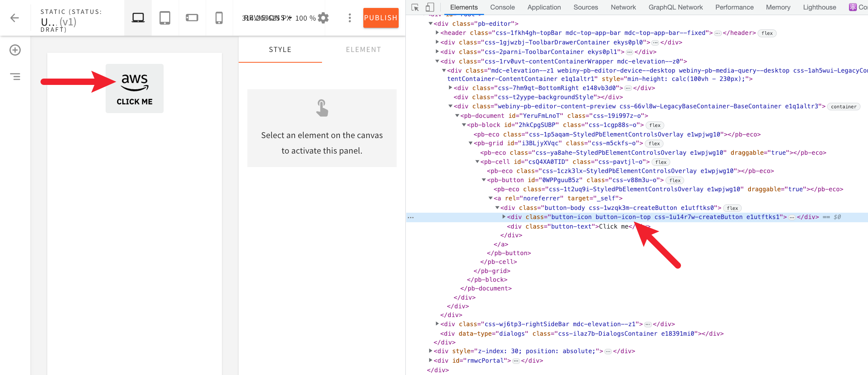Switch to the Console tab in DevTools

[x=502, y=7]
